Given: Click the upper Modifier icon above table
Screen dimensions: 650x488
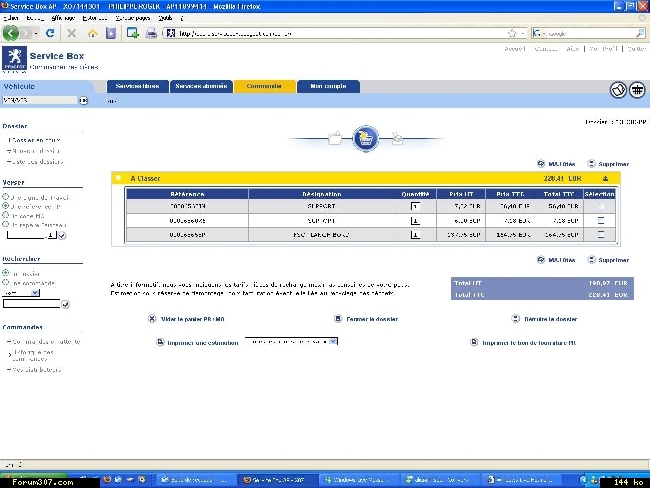Looking at the screenshot, I should pyautogui.click(x=541, y=164).
